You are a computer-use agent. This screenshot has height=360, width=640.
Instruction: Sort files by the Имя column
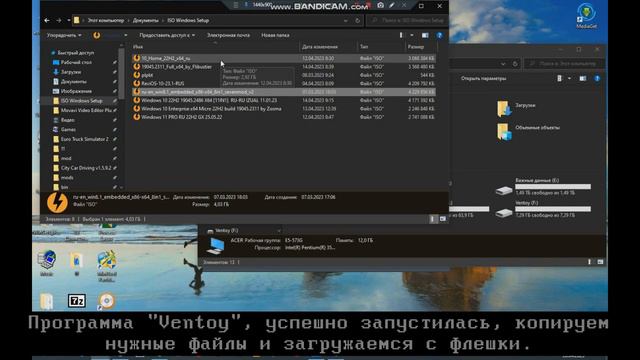pyautogui.click(x=215, y=47)
